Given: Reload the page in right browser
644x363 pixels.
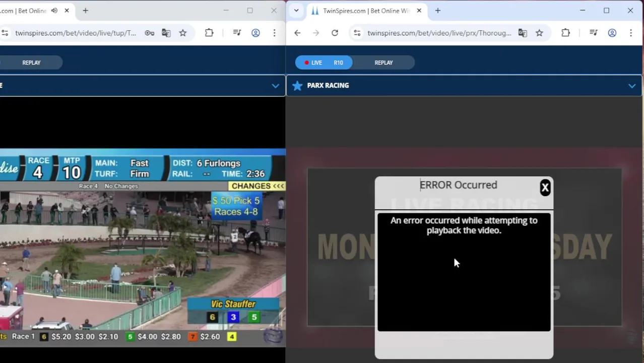Looking at the screenshot, I should click(335, 33).
